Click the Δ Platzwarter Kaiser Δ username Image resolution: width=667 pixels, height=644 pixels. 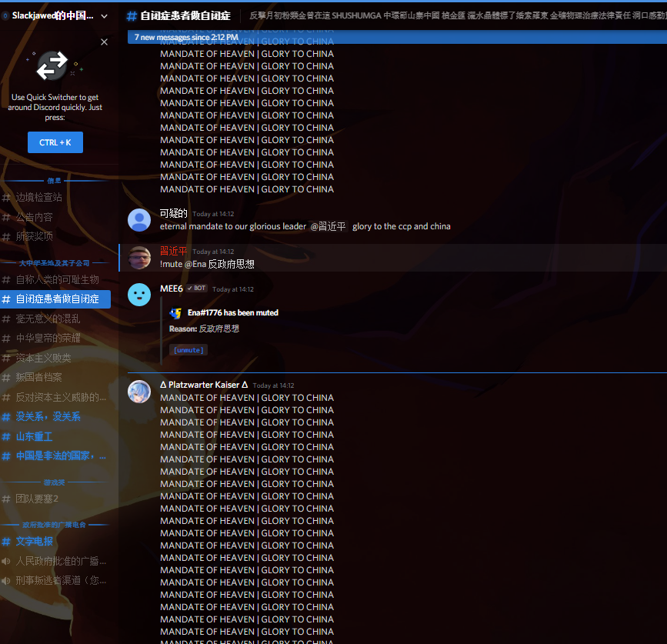click(204, 385)
